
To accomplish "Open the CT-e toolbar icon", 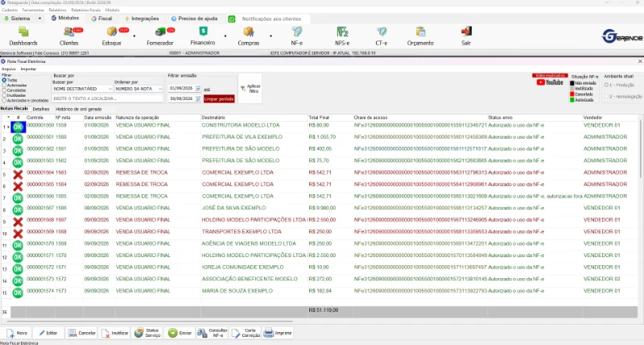I will pyautogui.click(x=382, y=31).
